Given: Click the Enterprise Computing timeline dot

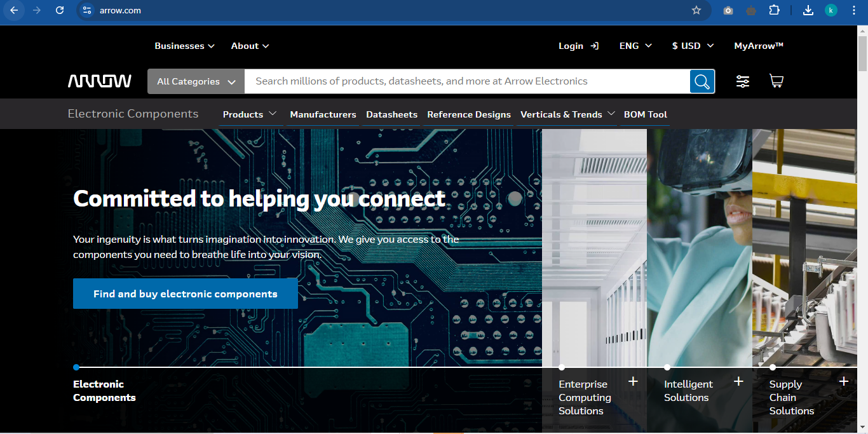Looking at the screenshot, I should 562,367.
